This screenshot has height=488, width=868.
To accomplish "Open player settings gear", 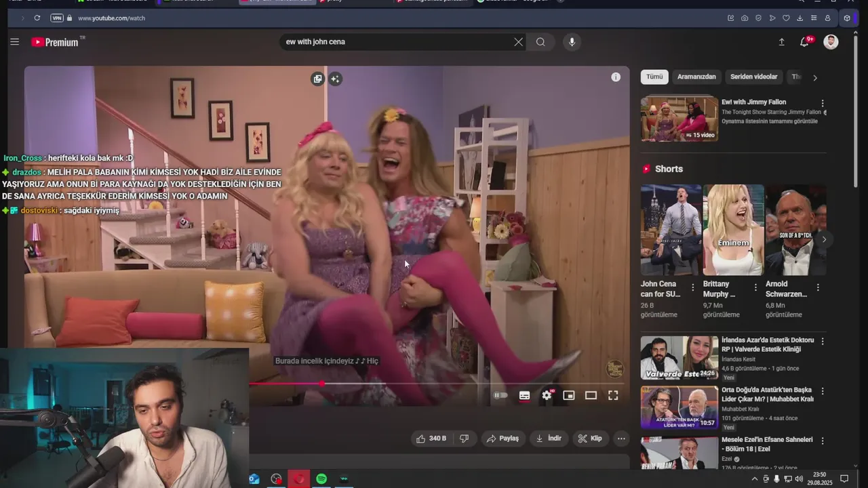I will tap(547, 395).
